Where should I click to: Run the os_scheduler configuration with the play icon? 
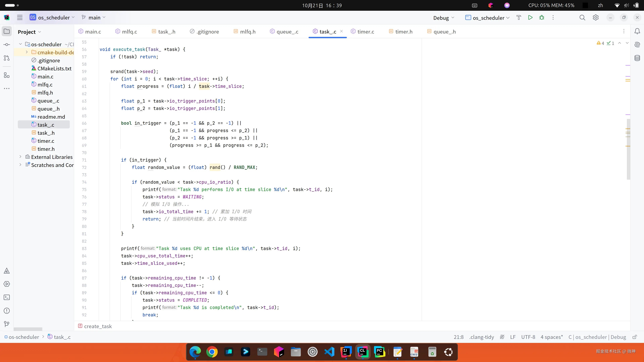coord(530,17)
